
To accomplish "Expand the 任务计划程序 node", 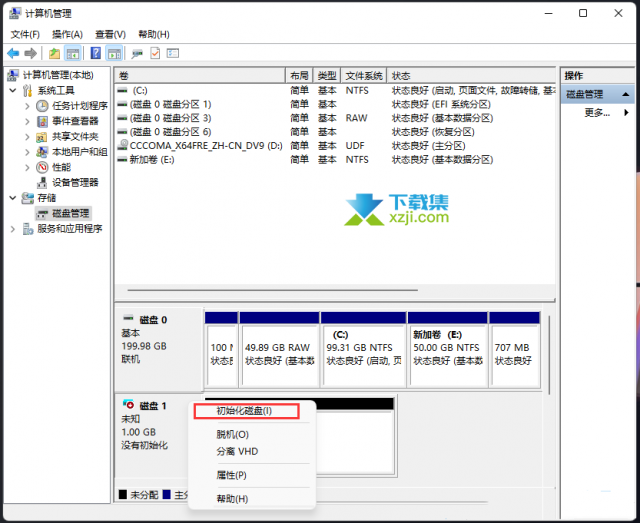I will click(x=27, y=106).
